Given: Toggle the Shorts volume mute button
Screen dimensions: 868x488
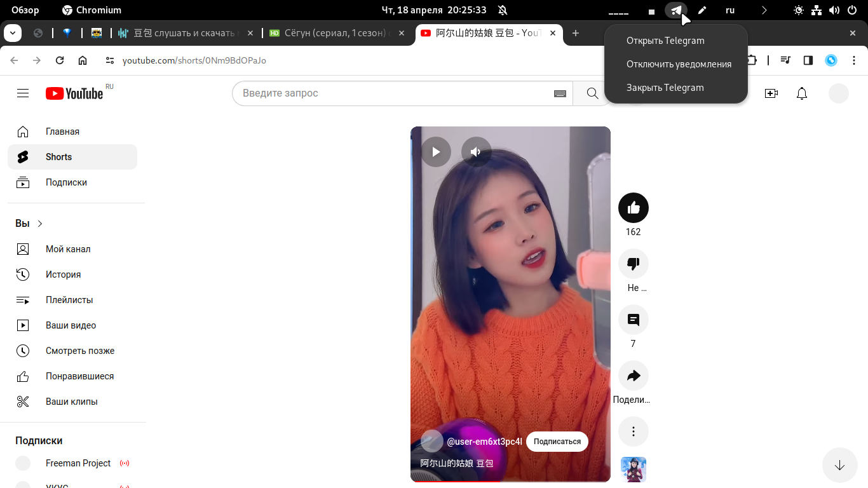Looking at the screenshot, I should click(x=477, y=152).
